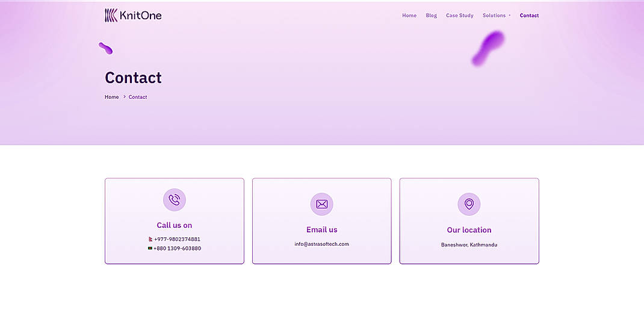Click the info@astrasoftech.com email address

[321, 244]
